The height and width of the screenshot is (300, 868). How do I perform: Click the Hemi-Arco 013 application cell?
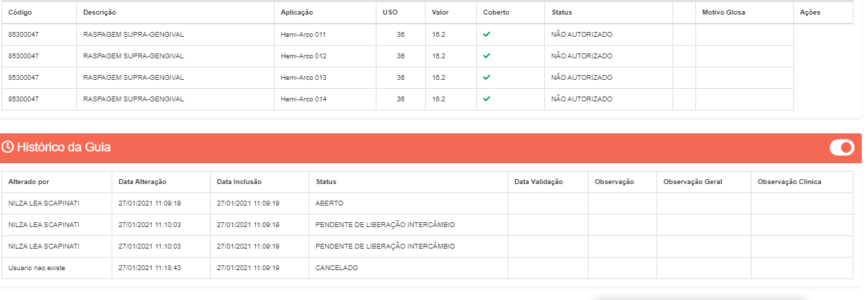click(x=303, y=77)
